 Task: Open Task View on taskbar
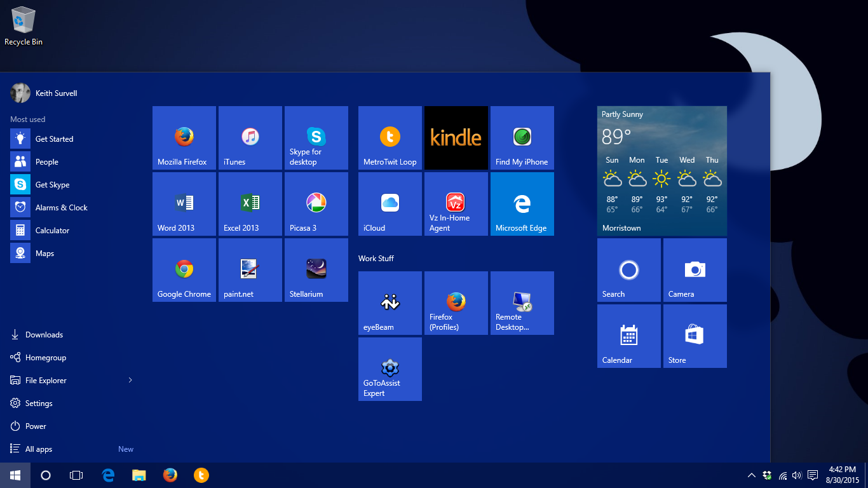point(76,475)
